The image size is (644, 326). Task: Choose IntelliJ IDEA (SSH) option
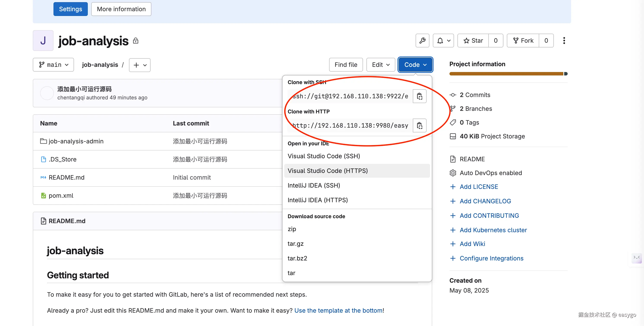[x=314, y=185]
